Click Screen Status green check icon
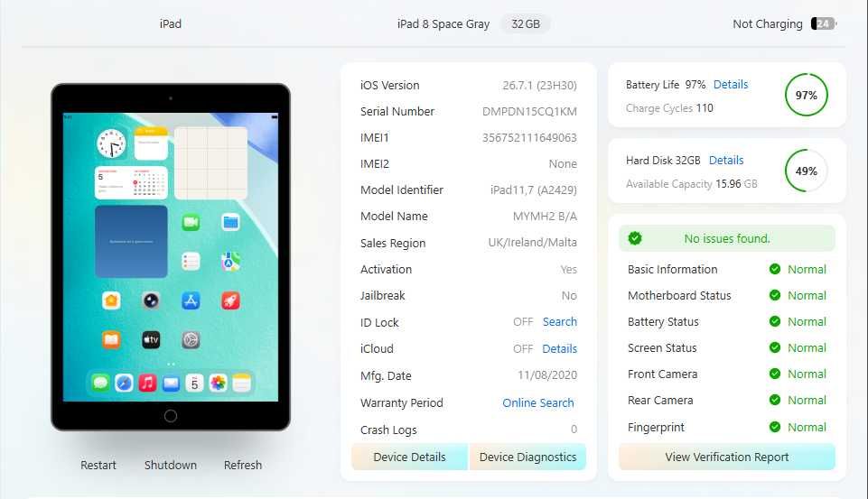The image size is (868, 499). 775,348
